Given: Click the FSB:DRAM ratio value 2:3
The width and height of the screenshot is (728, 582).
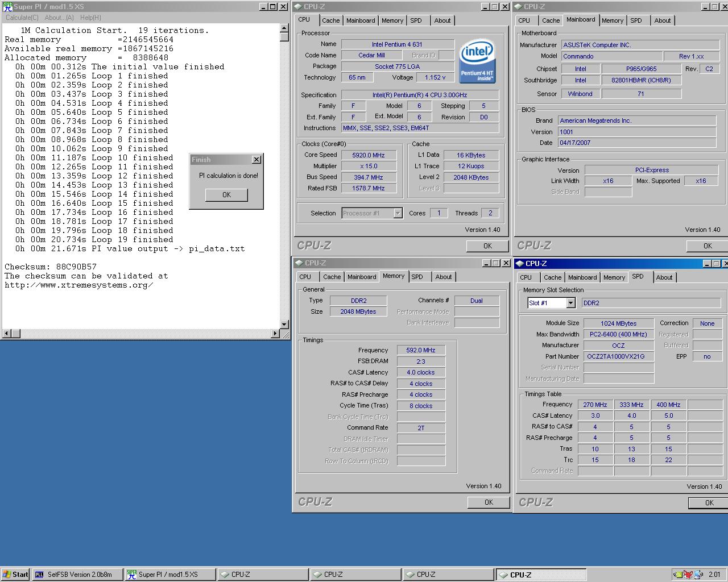Looking at the screenshot, I should [421, 361].
